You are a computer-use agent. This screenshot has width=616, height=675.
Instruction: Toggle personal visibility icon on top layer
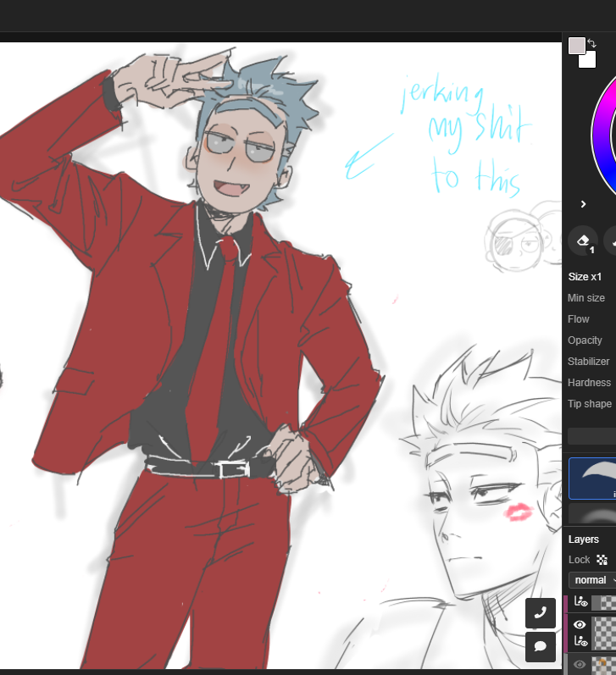580,602
